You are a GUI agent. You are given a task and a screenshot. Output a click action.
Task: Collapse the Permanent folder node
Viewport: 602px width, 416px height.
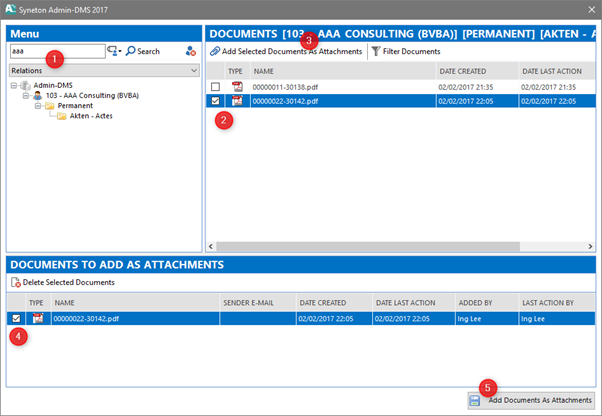36,105
